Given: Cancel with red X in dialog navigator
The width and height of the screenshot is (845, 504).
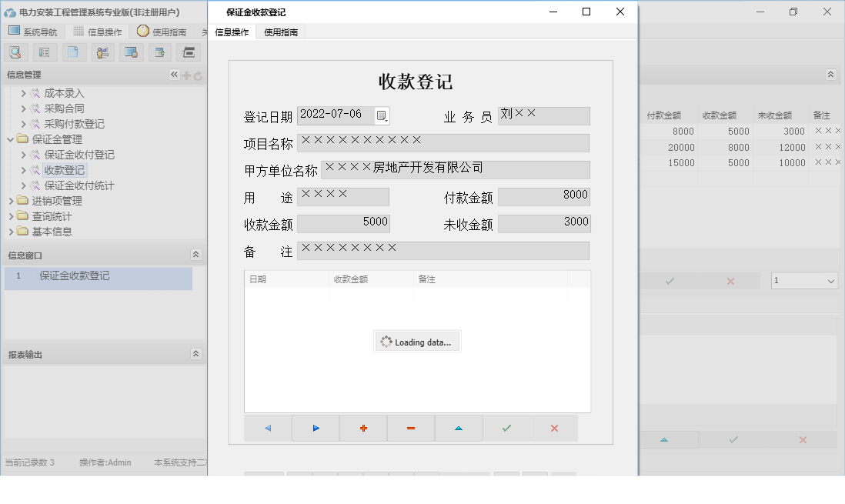Looking at the screenshot, I should tap(554, 429).
